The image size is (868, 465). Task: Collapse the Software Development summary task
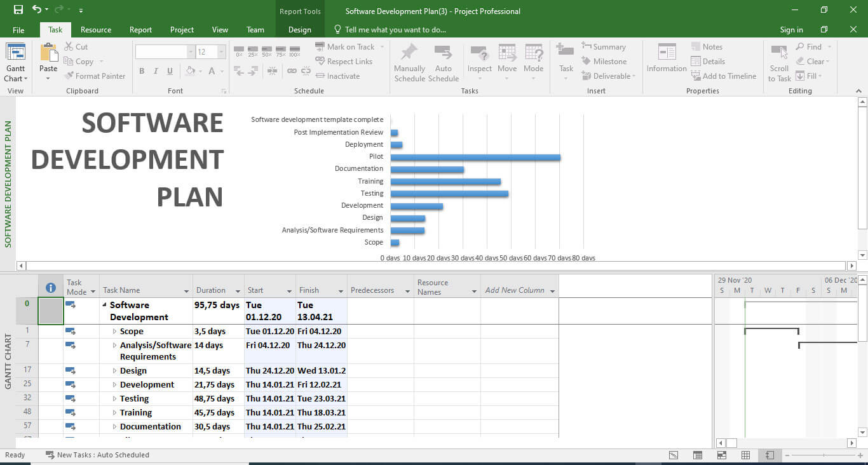tap(104, 306)
